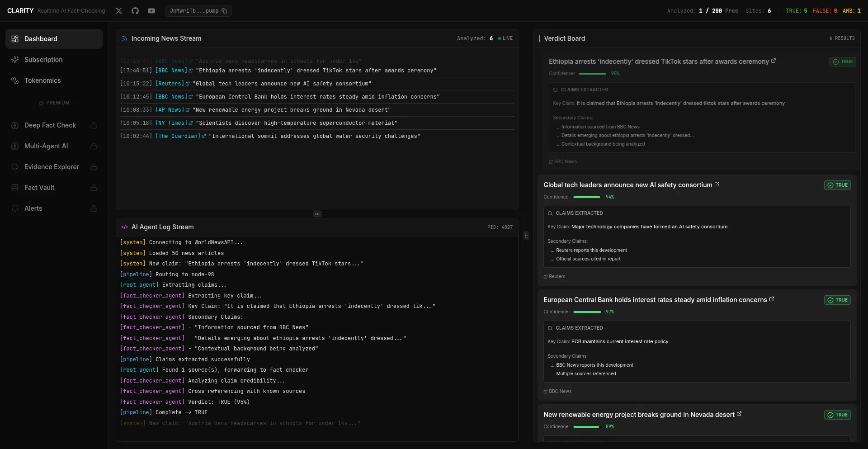Open external link next to Ethiopia verdict title
This screenshot has width=868, height=449.
[x=773, y=61]
